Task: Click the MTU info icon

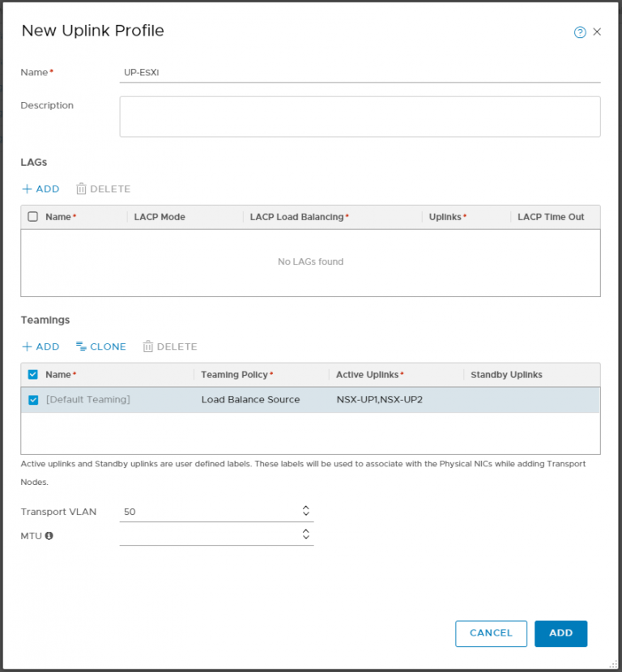Action: click(x=49, y=535)
